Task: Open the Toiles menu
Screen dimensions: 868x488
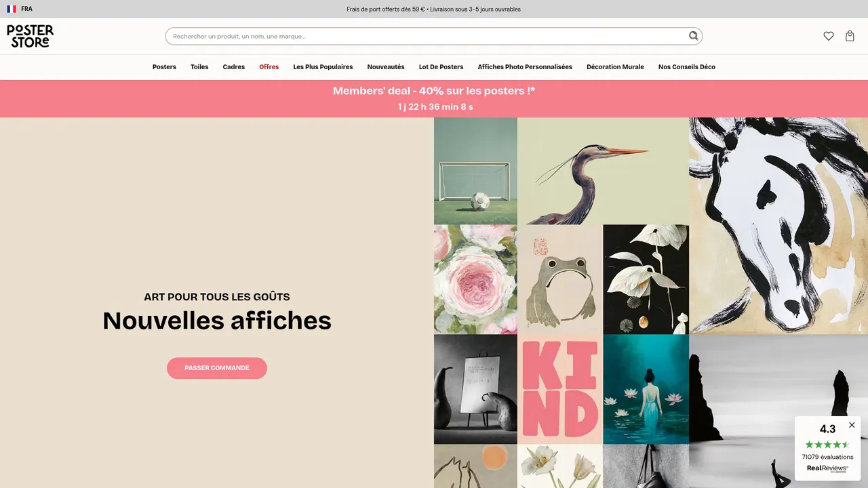Action: pos(199,67)
